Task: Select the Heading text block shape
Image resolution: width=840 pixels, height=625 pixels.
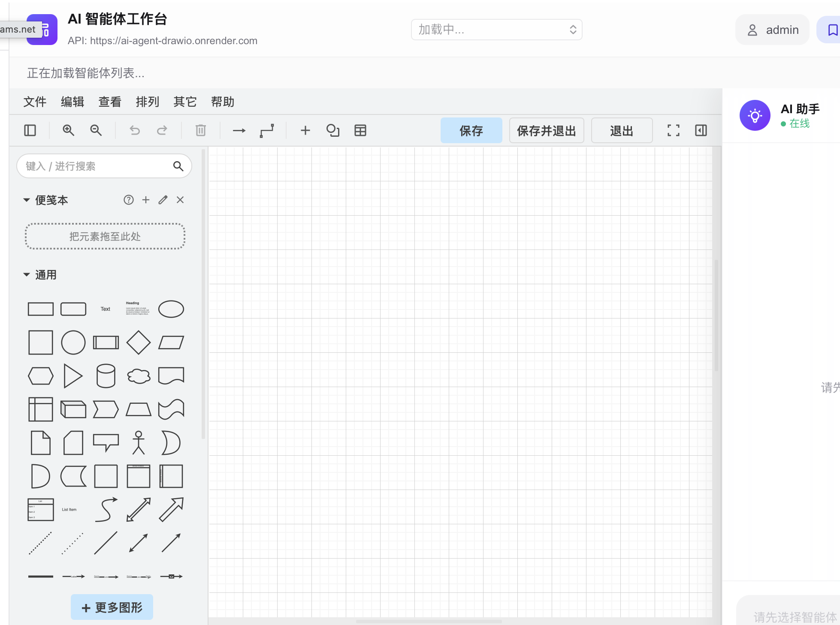Action: [x=138, y=309]
